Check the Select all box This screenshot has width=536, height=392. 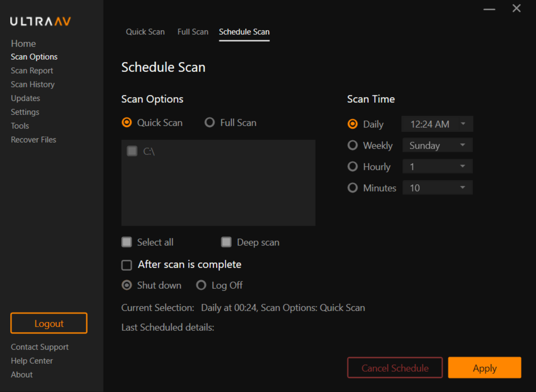coord(127,242)
